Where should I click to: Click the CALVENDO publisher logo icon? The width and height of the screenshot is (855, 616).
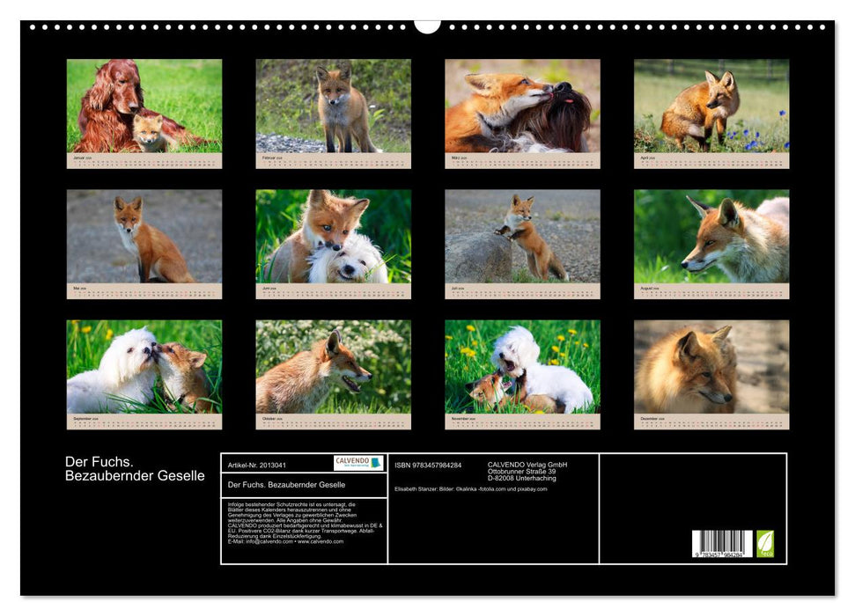pyautogui.click(x=357, y=462)
